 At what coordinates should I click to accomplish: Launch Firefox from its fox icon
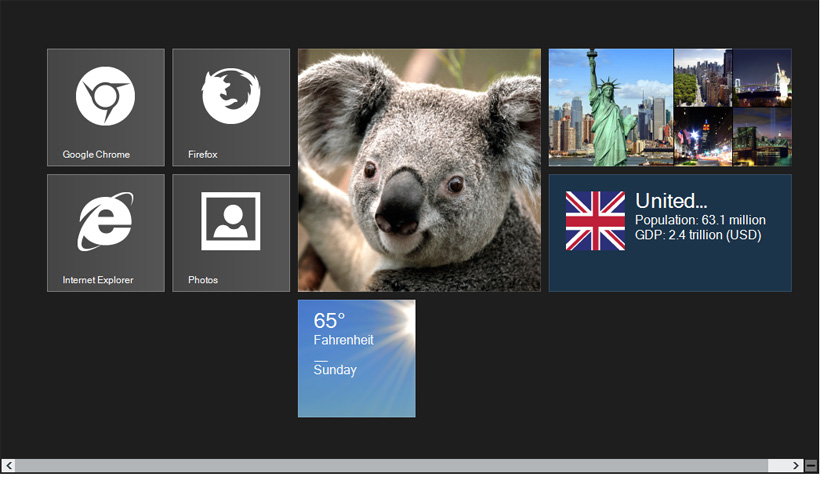[231, 96]
